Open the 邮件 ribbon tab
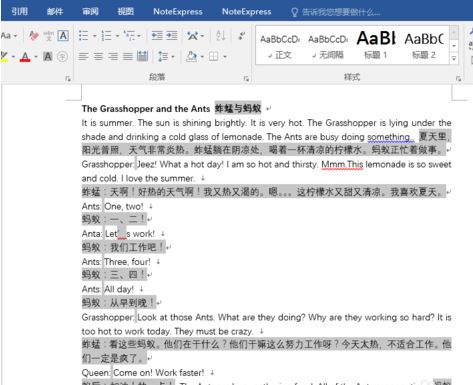The height and width of the screenshot is (385, 473). coord(55,12)
